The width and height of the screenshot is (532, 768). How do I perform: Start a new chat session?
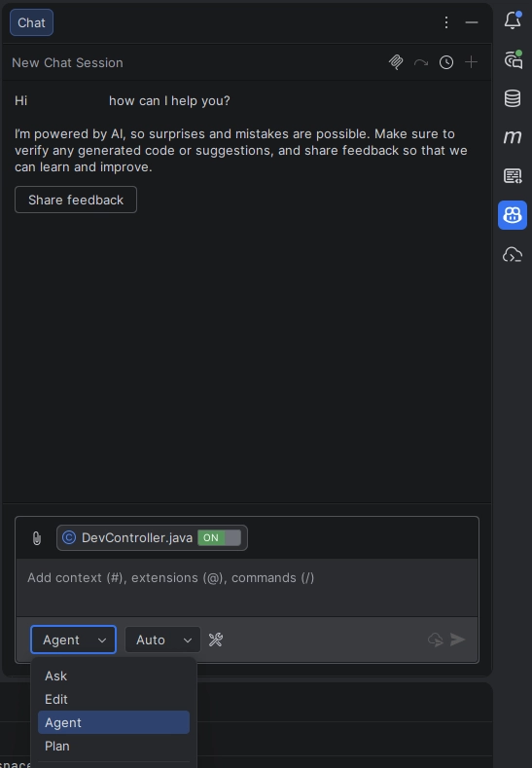pyautogui.click(x=471, y=62)
